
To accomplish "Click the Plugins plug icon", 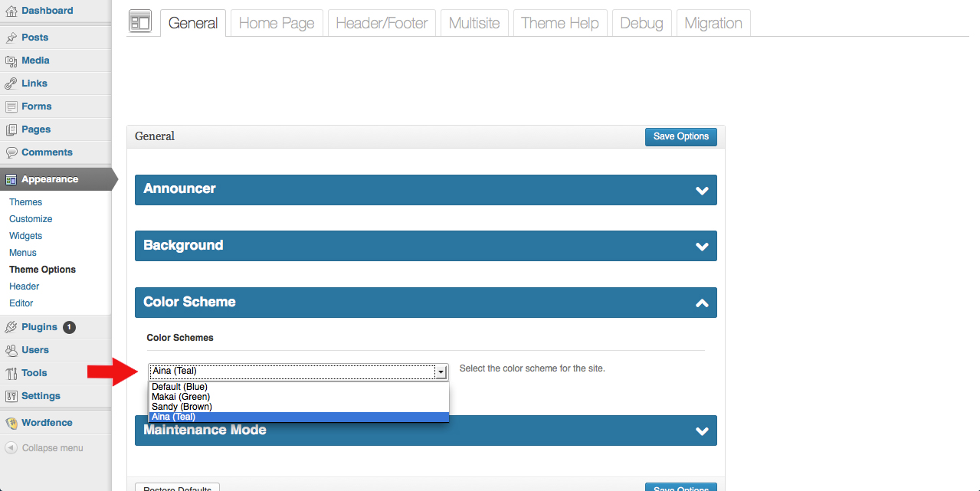I will [x=11, y=327].
